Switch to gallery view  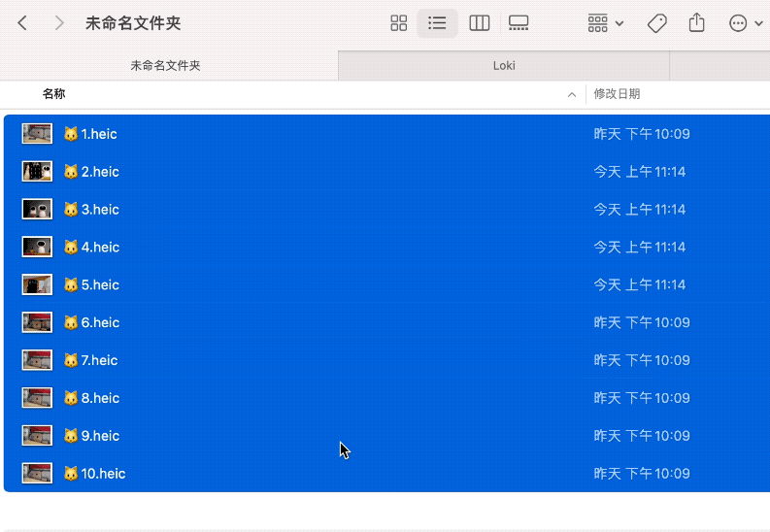(x=519, y=23)
